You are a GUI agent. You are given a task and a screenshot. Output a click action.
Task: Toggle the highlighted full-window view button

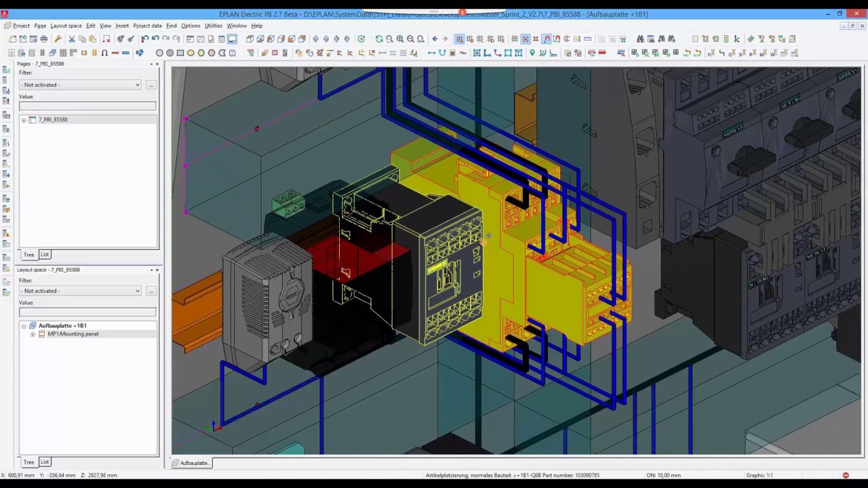click(232, 39)
